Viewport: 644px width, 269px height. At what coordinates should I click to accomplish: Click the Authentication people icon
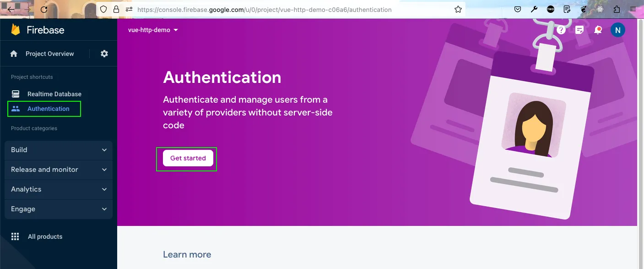[x=16, y=109]
